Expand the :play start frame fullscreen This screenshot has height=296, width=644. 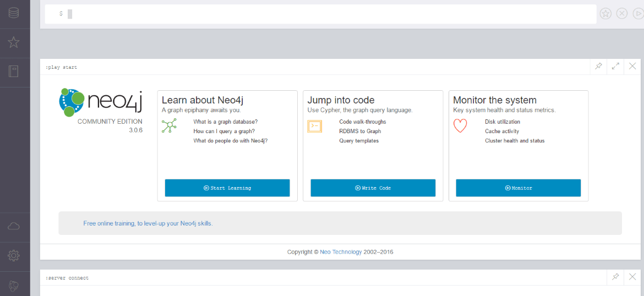[x=615, y=66]
